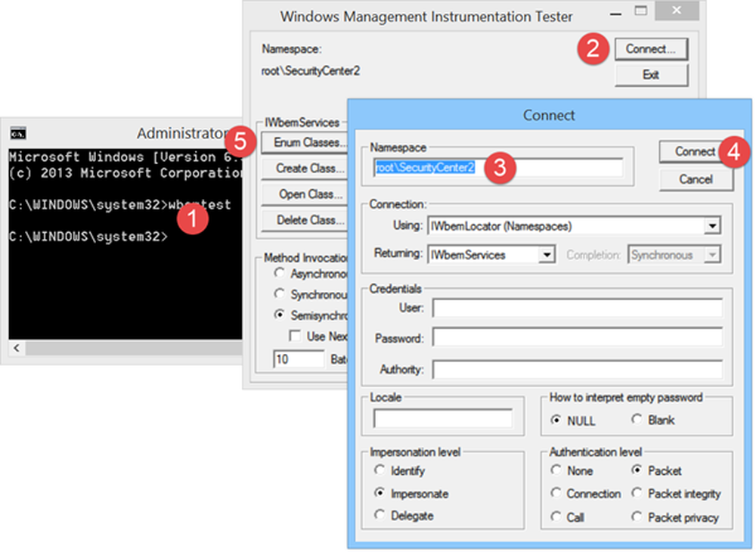This screenshot has width=756, height=552.
Task: Select Packet privacy authentication level
Action: tap(636, 517)
